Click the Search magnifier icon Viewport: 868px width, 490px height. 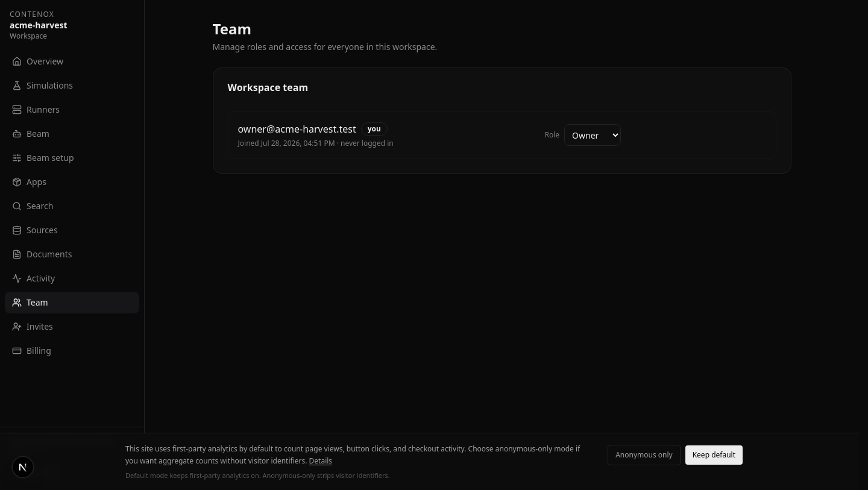click(x=17, y=206)
